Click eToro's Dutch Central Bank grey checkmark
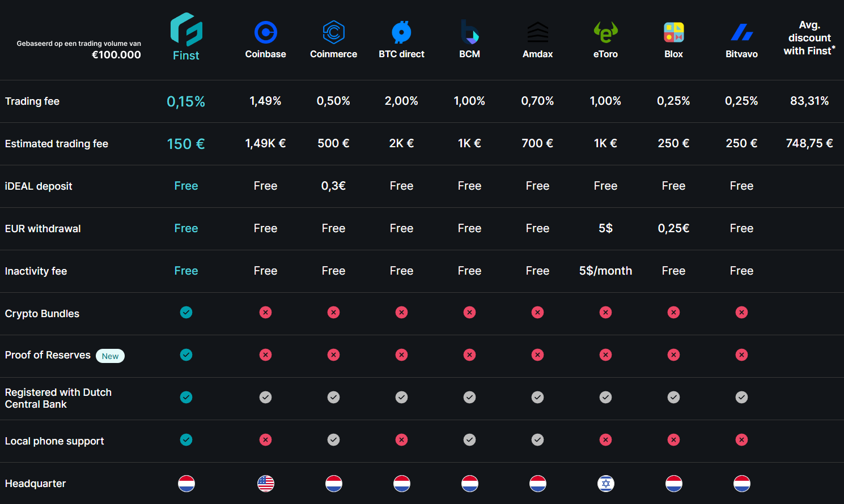The image size is (844, 504). coord(605,397)
